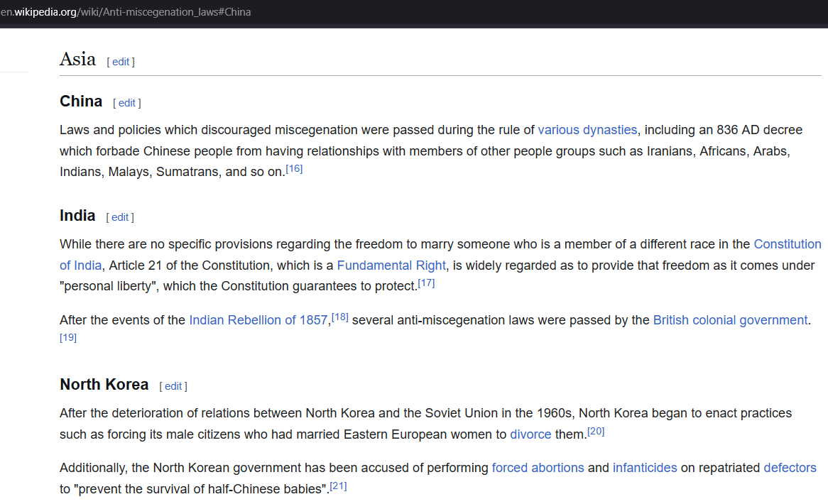Edit the India section

pyautogui.click(x=120, y=217)
